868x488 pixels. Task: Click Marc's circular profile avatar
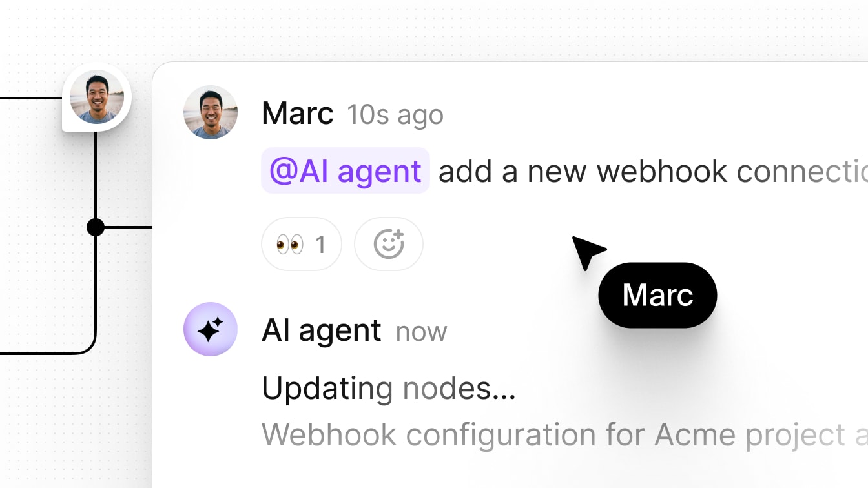coord(211,112)
